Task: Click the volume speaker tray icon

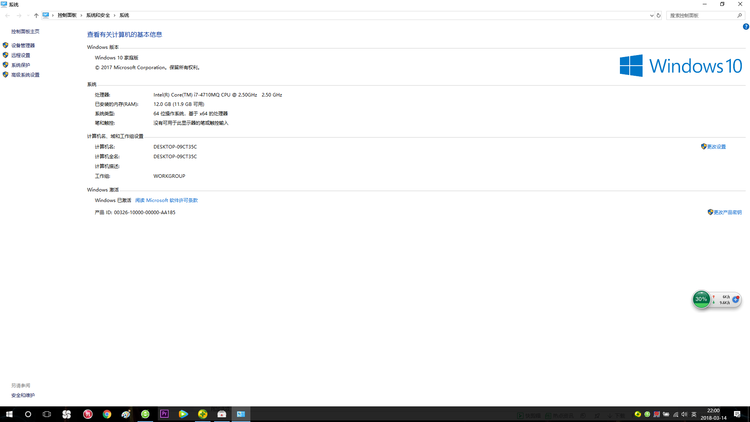Action: (x=684, y=414)
